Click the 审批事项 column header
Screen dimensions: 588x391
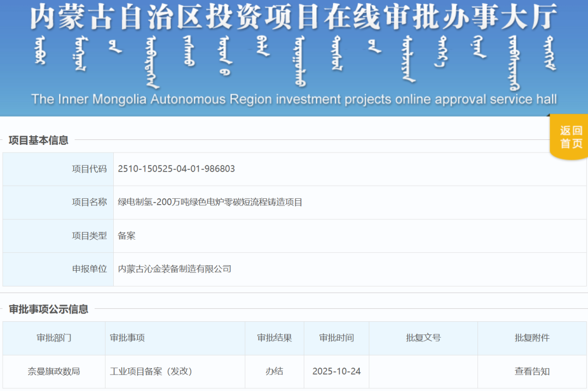[x=126, y=338]
